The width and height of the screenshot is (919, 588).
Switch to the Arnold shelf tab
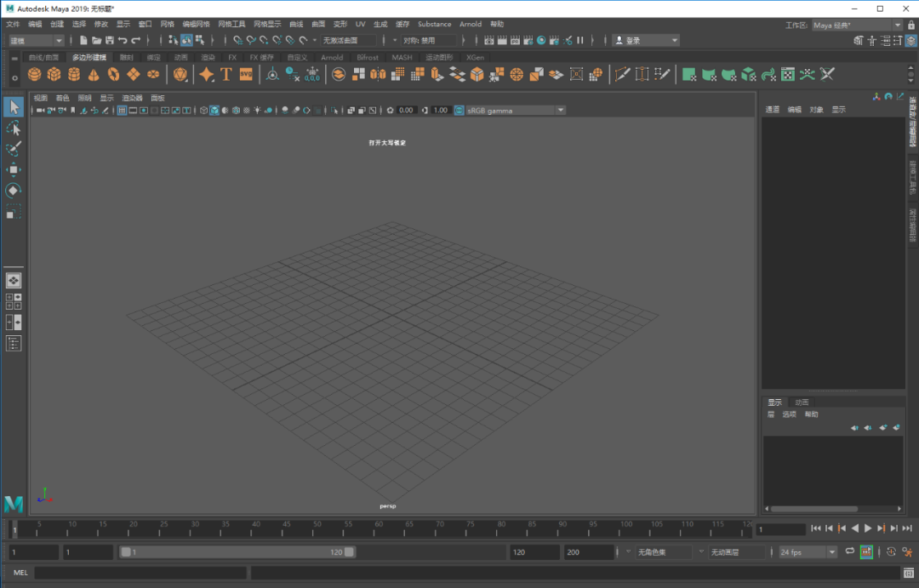(x=332, y=58)
